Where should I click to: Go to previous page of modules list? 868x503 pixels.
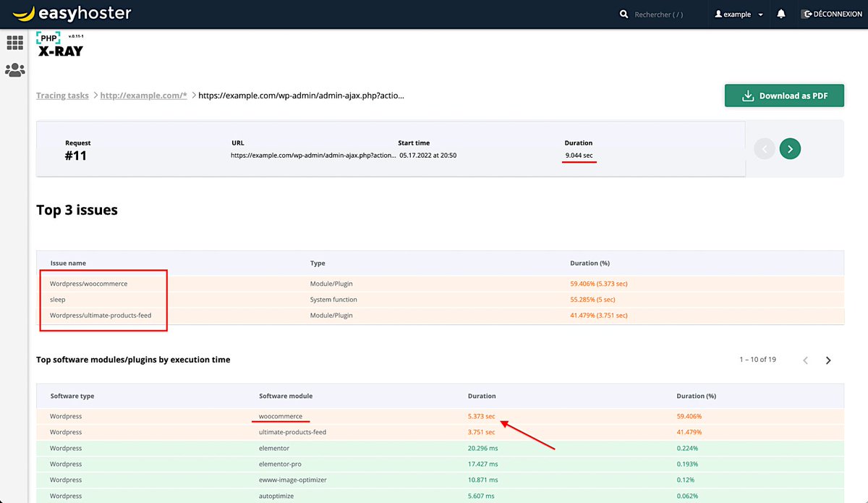click(805, 360)
